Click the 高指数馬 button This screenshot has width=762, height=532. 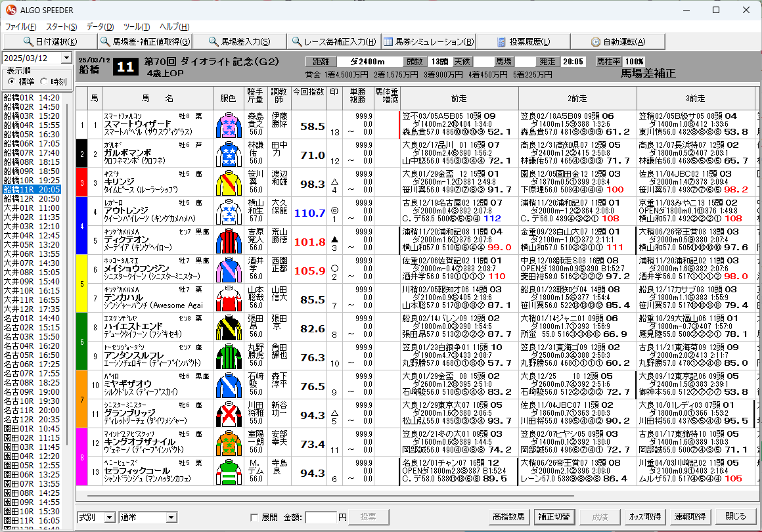[x=508, y=516]
